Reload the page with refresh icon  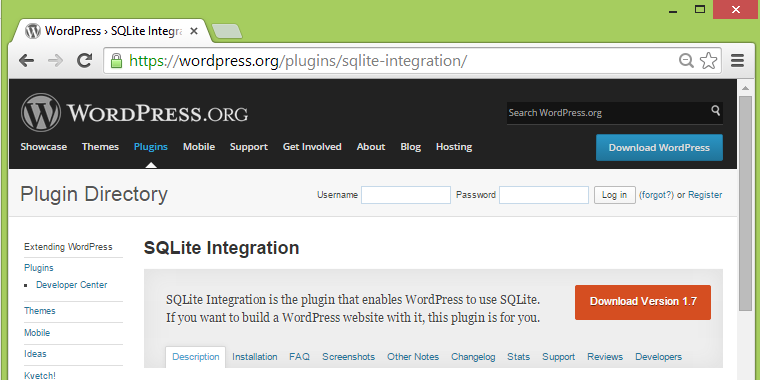[85, 61]
